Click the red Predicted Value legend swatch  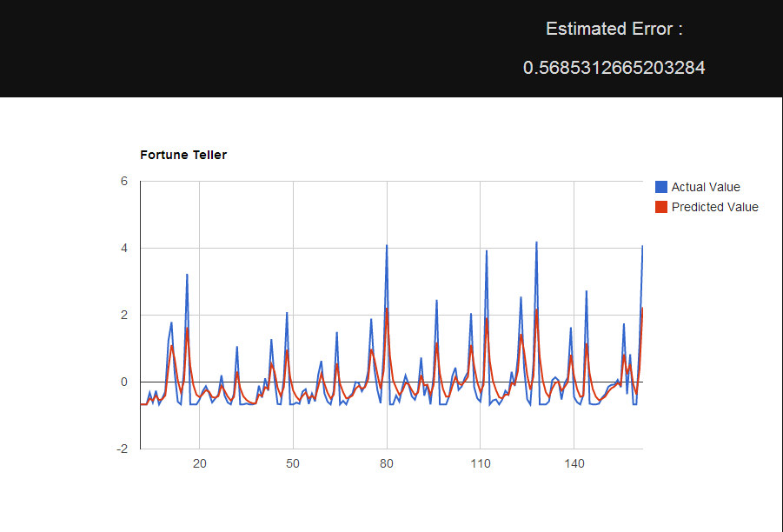click(662, 207)
